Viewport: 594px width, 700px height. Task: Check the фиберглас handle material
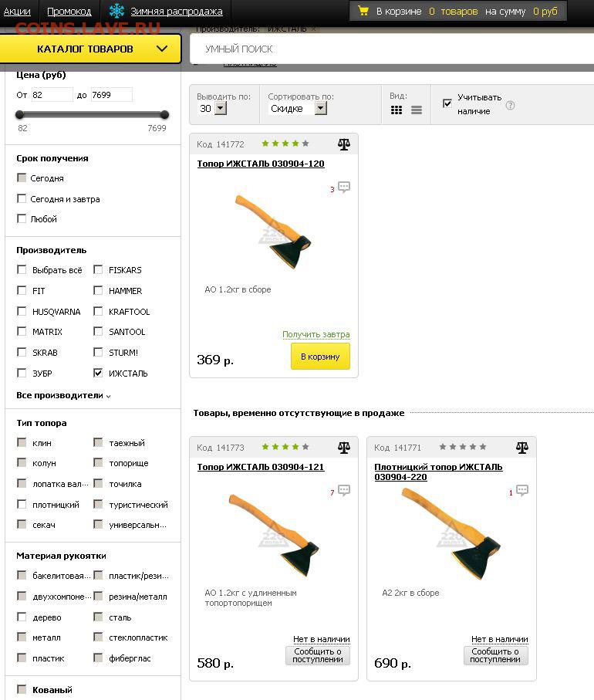tap(98, 658)
